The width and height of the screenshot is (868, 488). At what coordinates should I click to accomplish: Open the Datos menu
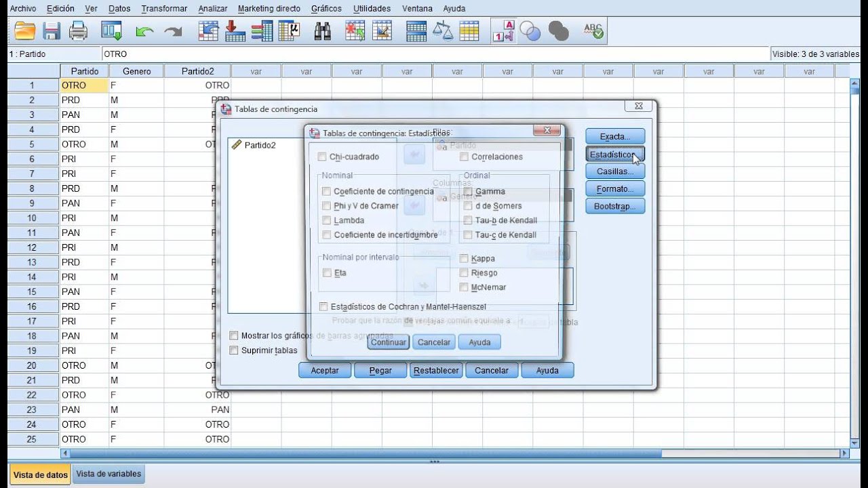(119, 9)
